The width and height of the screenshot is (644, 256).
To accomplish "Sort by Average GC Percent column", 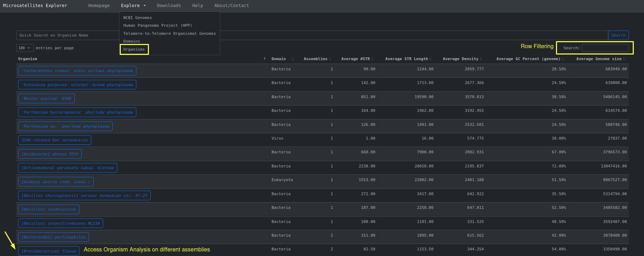I will (528, 59).
